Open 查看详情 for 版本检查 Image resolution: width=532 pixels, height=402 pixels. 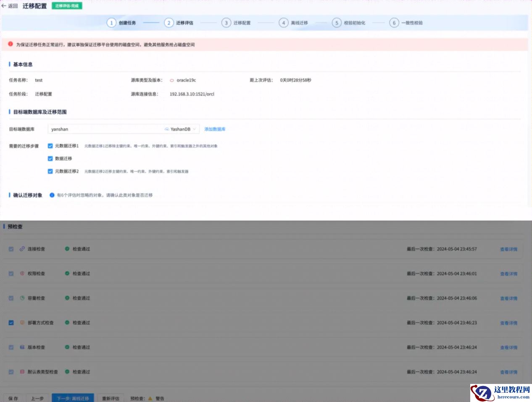[508, 347]
